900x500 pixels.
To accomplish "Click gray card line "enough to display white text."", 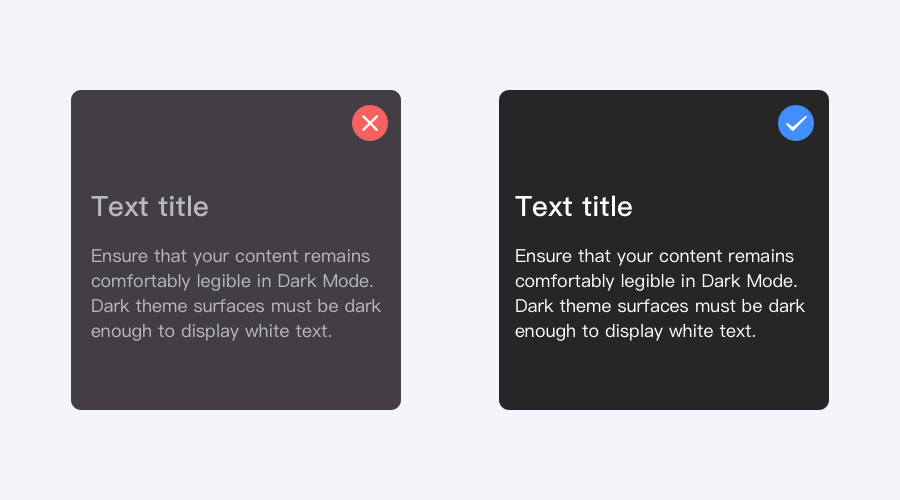I will (x=211, y=331).
